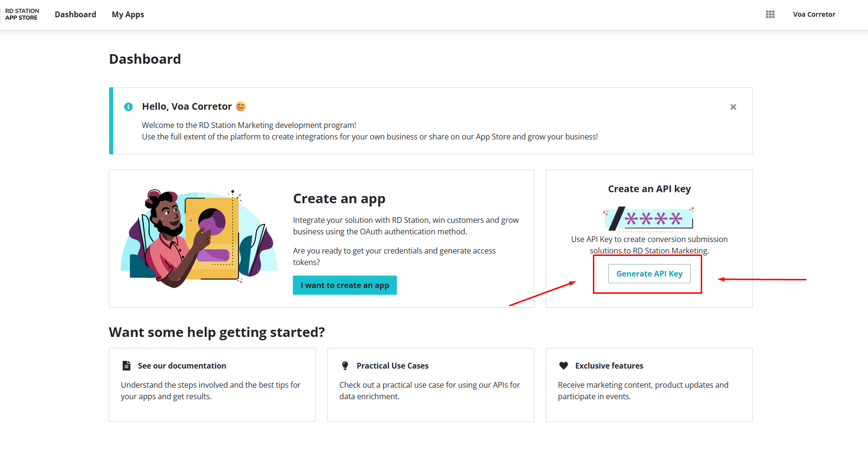The height and width of the screenshot is (451, 868).
Task: Click the RD Station App Store logo
Action: pyautogui.click(x=22, y=14)
